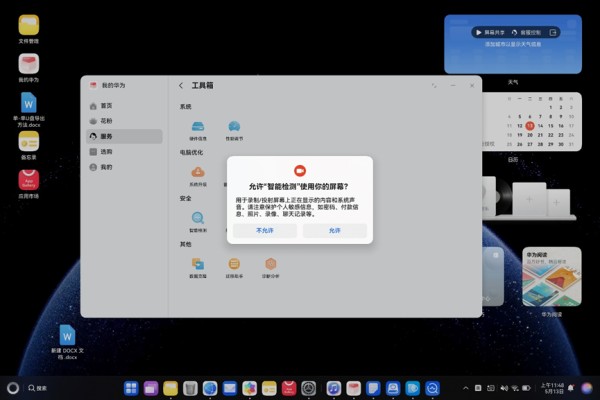Click 屏幕共享 in the top control bar

[490, 33]
